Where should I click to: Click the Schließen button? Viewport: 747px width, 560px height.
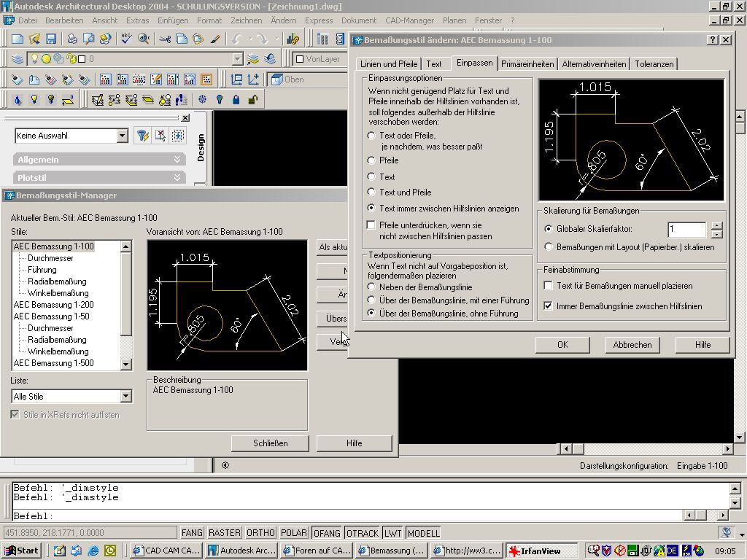click(270, 443)
